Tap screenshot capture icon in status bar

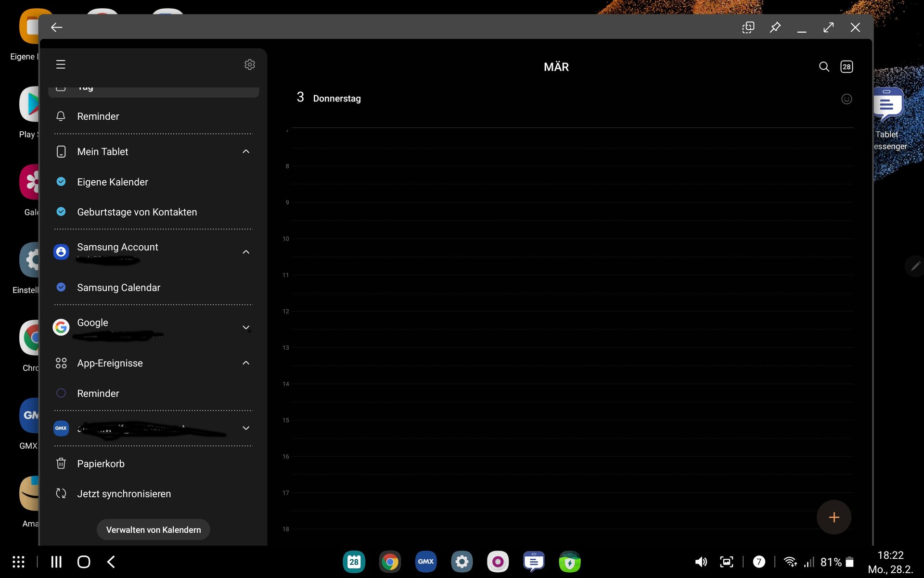coord(726,562)
